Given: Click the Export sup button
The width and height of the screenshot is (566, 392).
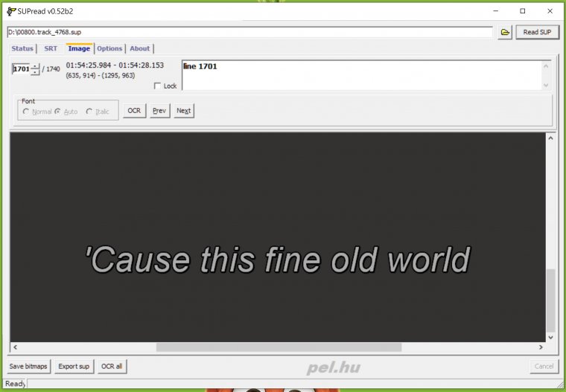Looking at the screenshot, I should pyautogui.click(x=74, y=367).
